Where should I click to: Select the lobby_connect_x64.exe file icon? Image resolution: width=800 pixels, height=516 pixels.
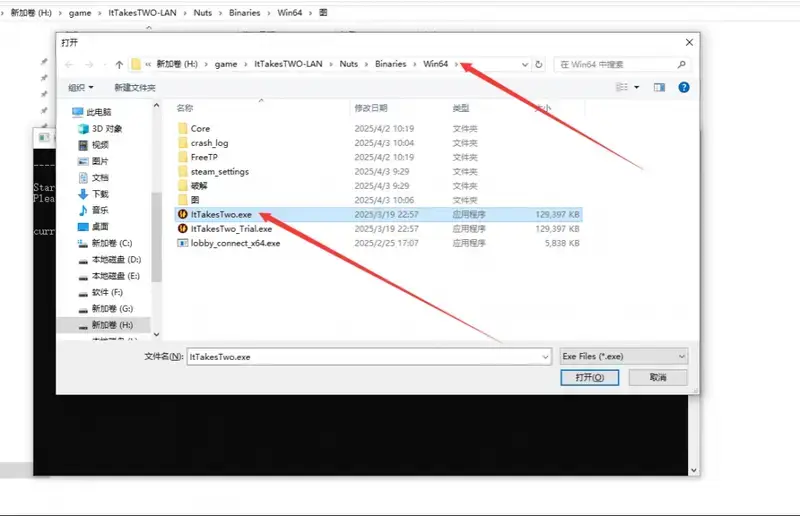pos(182,243)
